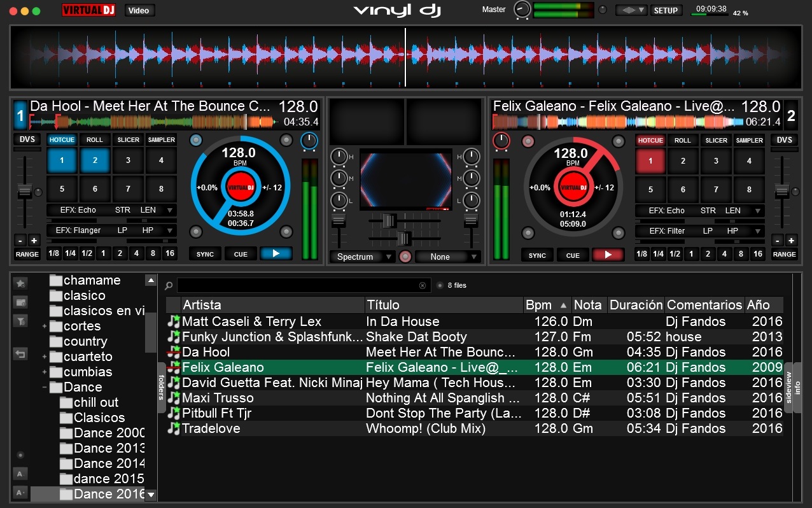Screen dimensions: 812x508
Task: Click the search magnifier icon
Action: tap(169, 286)
